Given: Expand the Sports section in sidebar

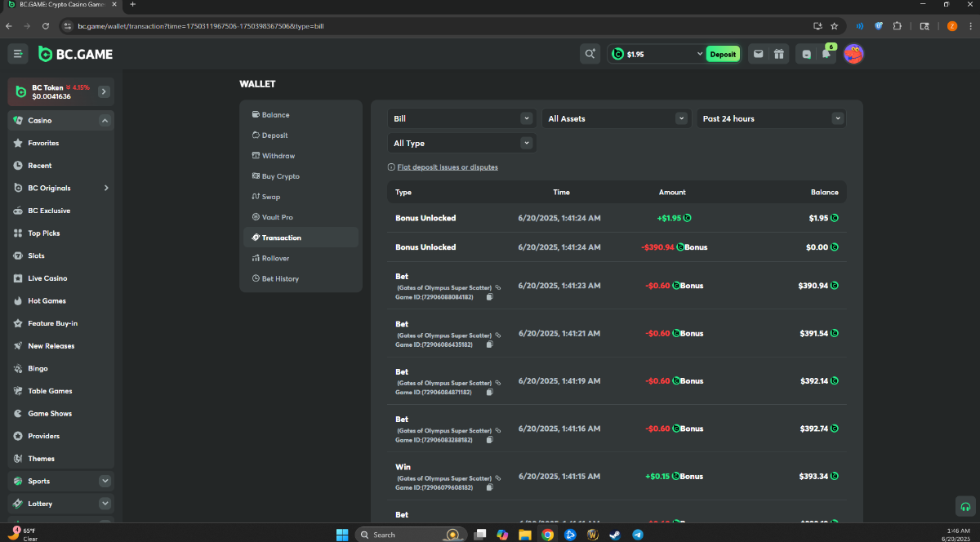Looking at the screenshot, I should point(105,482).
